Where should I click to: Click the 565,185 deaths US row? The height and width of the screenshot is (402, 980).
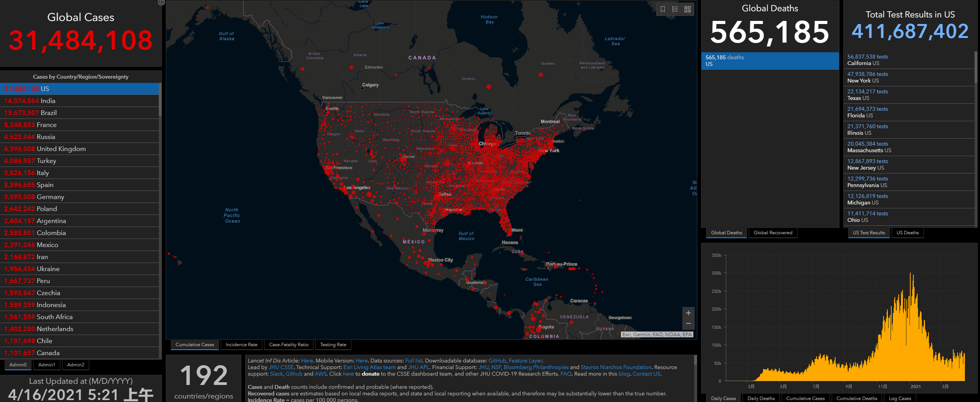click(770, 61)
